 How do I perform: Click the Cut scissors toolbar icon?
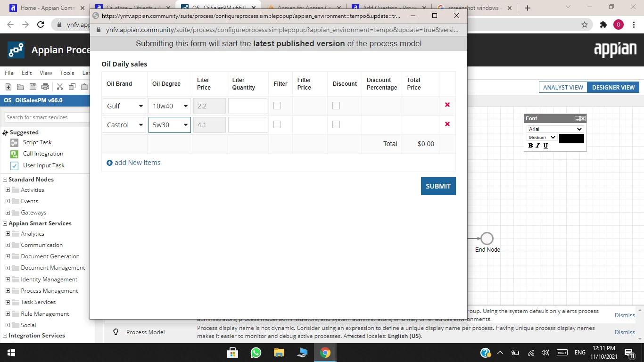(x=60, y=87)
